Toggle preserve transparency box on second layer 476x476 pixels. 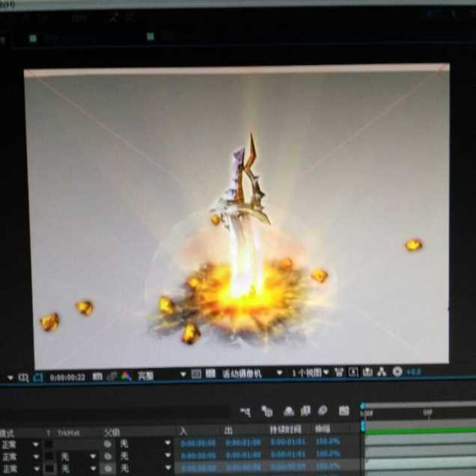49,457
